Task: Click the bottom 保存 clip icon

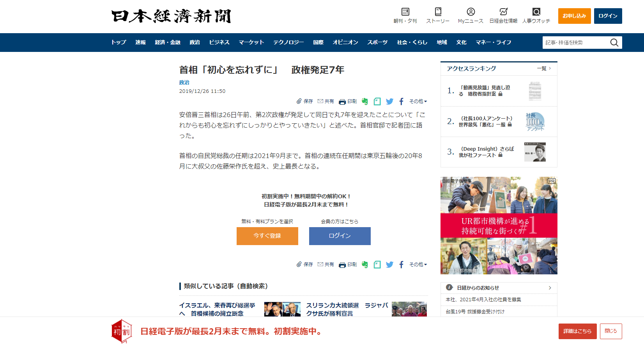Action: coord(299,265)
